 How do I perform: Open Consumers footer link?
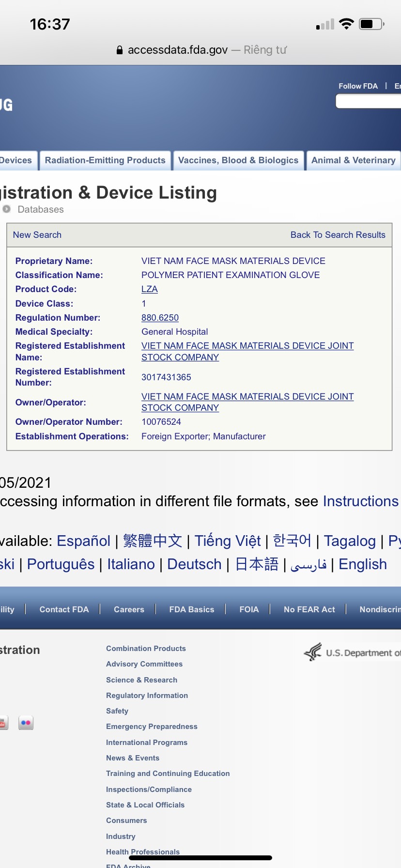[126, 821]
